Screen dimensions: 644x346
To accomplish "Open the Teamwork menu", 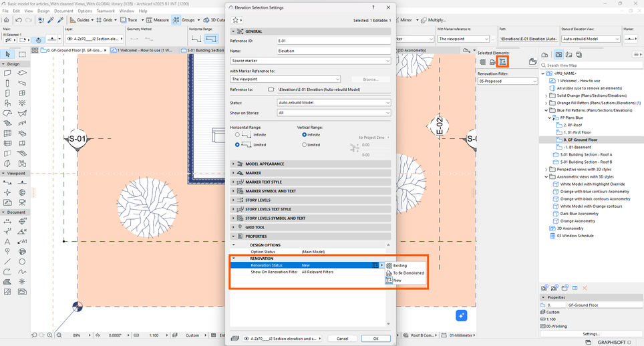I will click(x=106, y=11).
